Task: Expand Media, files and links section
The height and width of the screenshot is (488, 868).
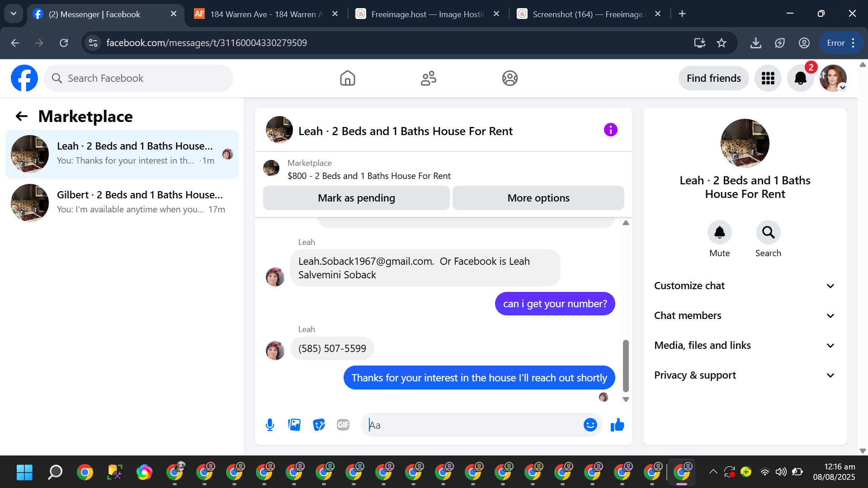Action: [745, 345]
